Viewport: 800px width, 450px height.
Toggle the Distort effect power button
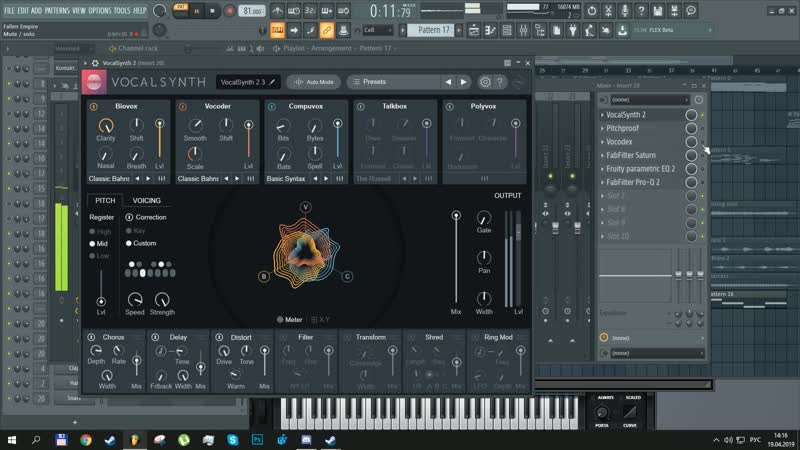click(219, 337)
